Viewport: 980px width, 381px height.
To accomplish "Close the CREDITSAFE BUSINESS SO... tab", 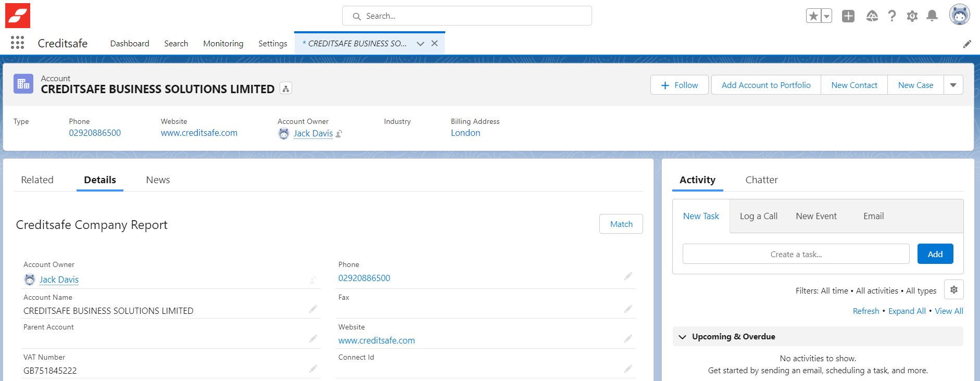I will (434, 44).
